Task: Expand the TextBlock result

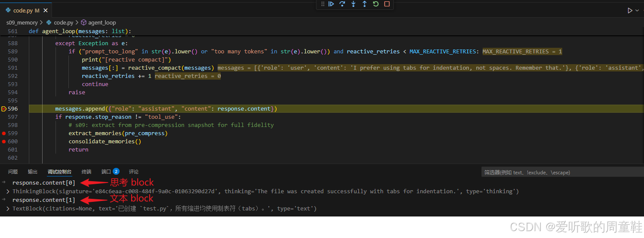Action: [8, 209]
